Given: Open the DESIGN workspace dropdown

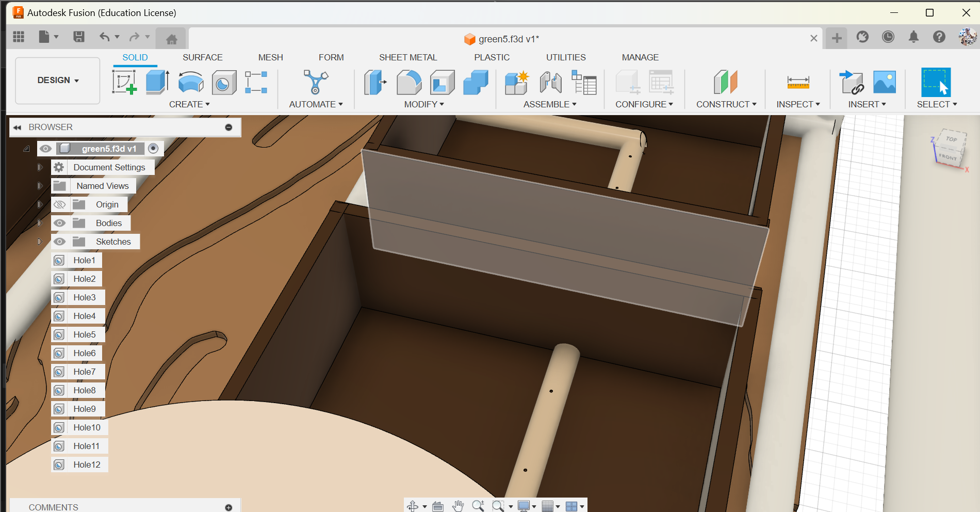Looking at the screenshot, I should point(58,81).
